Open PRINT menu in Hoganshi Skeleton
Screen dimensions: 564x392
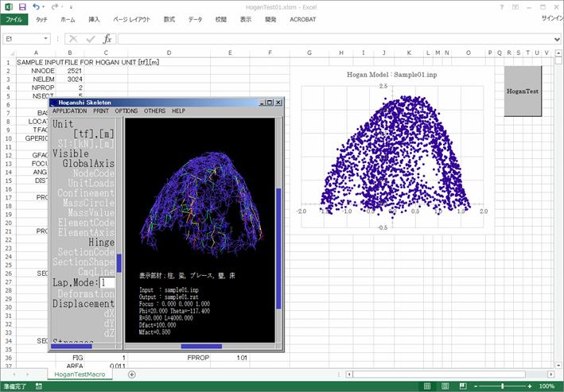[101, 111]
